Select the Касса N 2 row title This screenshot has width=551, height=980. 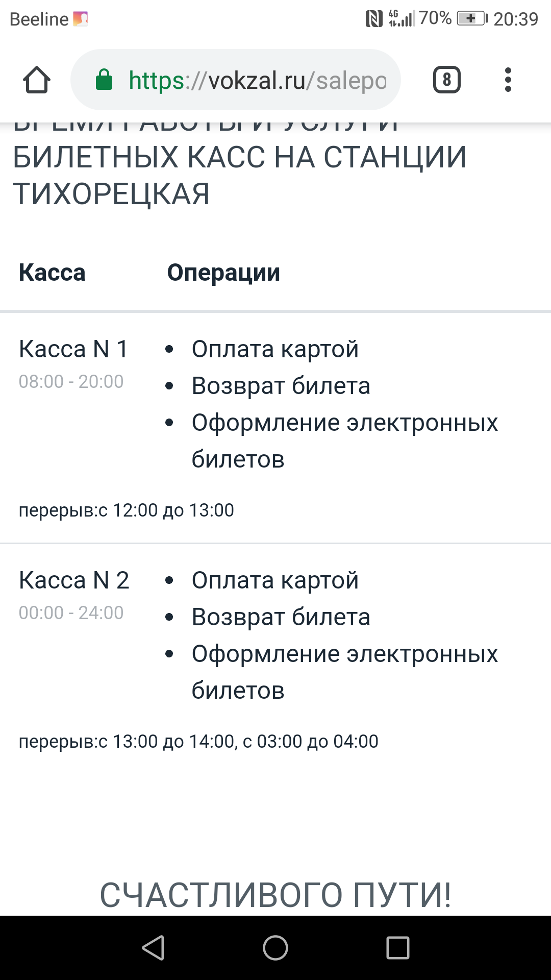tap(74, 580)
